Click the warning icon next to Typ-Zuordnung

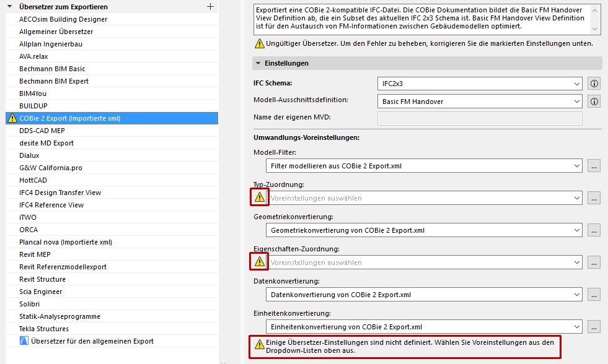coord(258,197)
